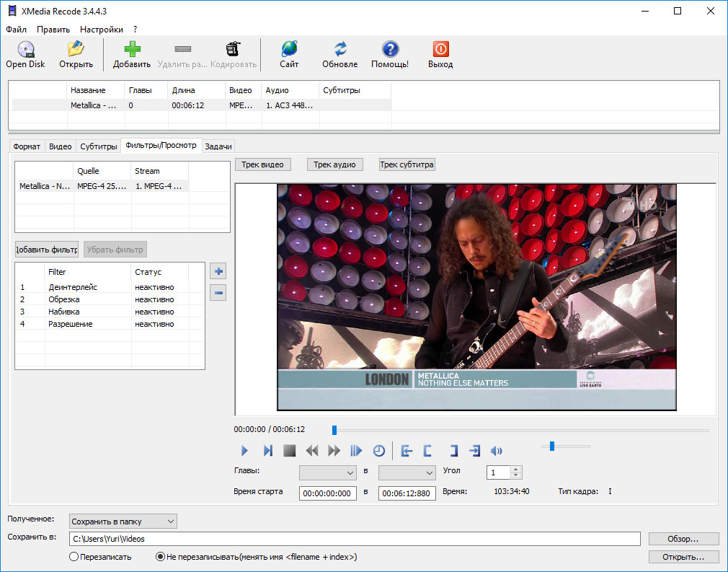This screenshot has width=728, height=572.
Task: Click the blue plus filter icon
Action: [x=218, y=272]
